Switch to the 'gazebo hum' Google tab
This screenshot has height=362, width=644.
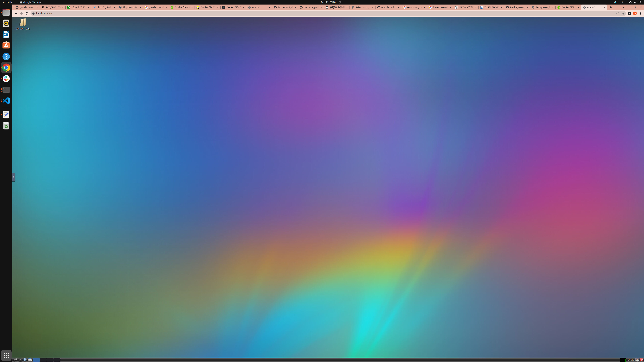click(x=155, y=8)
